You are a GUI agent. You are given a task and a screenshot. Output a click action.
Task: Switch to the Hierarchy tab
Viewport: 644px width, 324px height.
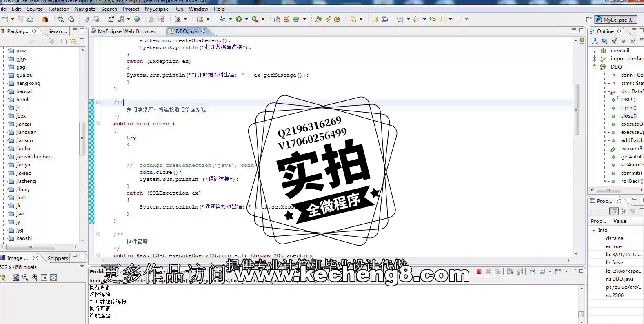coord(56,31)
